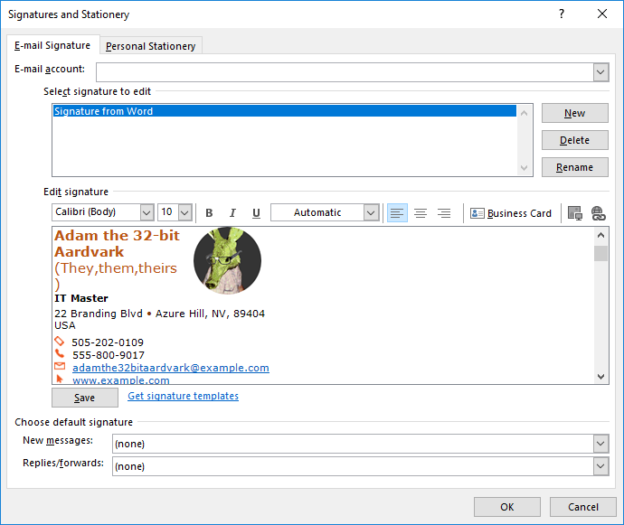Click the Rename signature button

pos(574,167)
